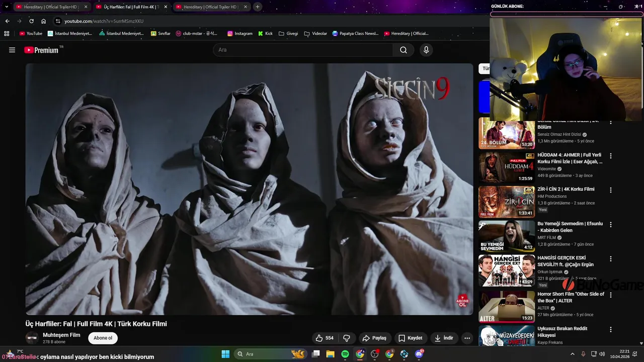Close the Üç Harfliler: Fal tab

click(166, 7)
